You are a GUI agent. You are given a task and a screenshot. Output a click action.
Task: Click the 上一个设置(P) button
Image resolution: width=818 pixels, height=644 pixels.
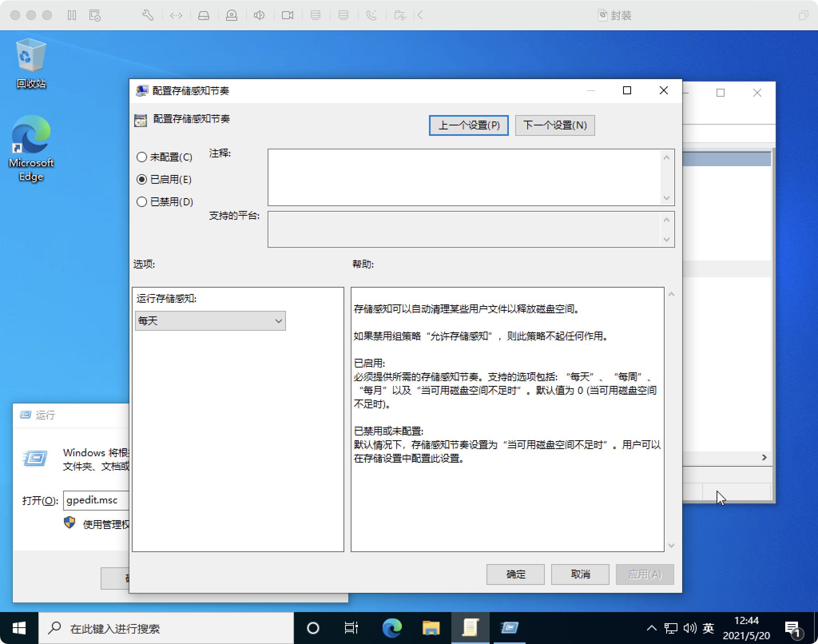click(x=469, y=125)
